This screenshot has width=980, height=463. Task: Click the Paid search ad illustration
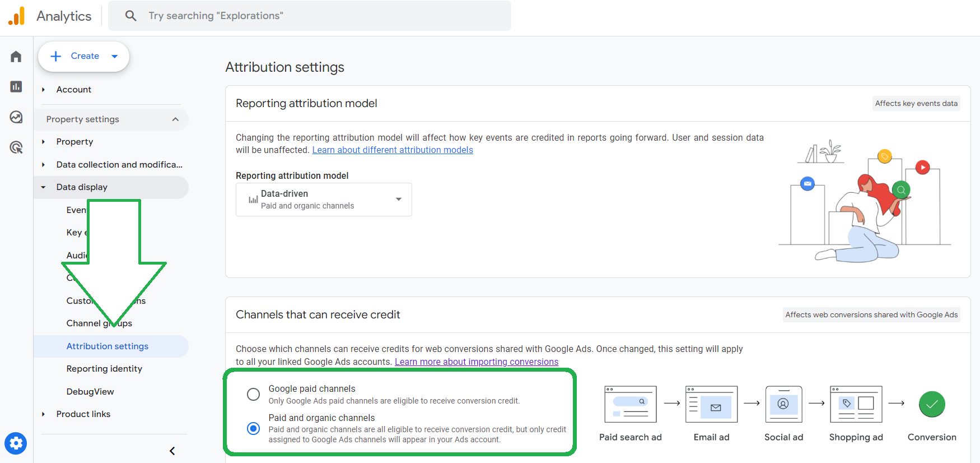pyautogui.click(x=631, y=404)
